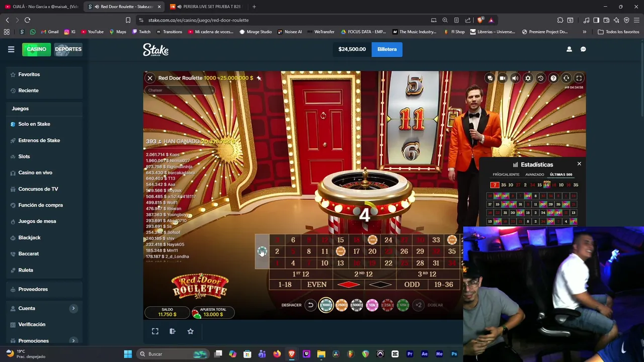Open Windows Start menu
The width and height of the screenshot is (644, 362).
[x=128, y=354]
